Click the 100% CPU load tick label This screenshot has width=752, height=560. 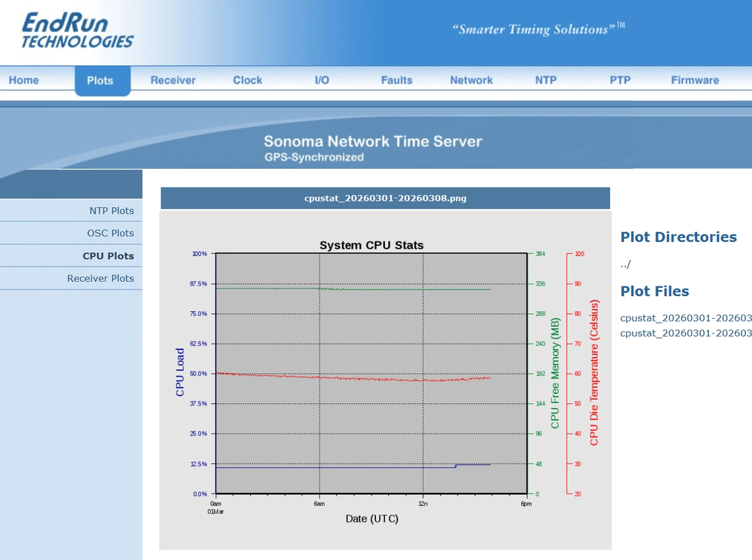coord(200,254)
